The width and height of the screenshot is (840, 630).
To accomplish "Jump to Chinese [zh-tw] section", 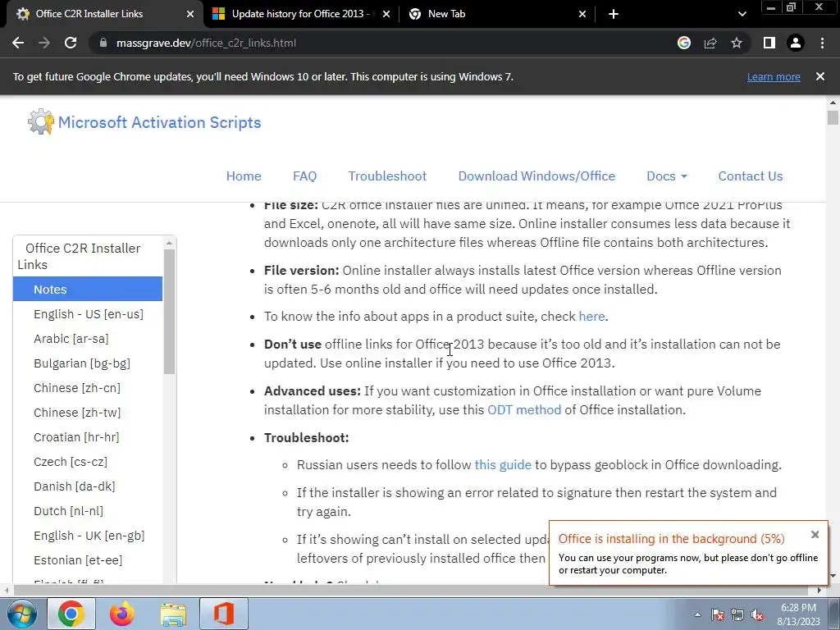I will point(77,413).
